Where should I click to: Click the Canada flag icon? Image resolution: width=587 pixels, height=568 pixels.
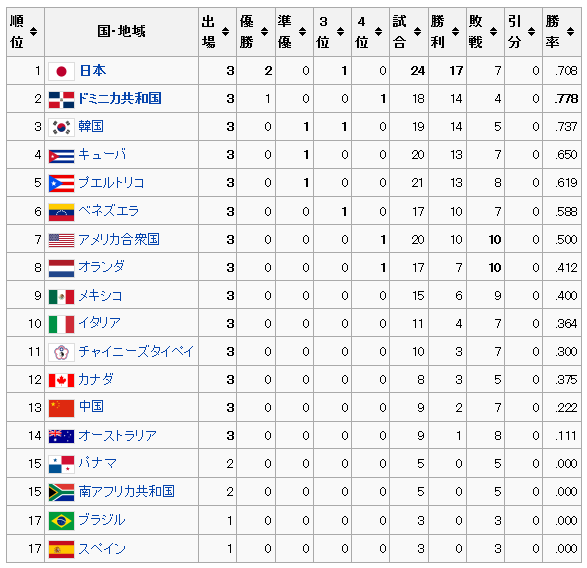pos(61,380)
